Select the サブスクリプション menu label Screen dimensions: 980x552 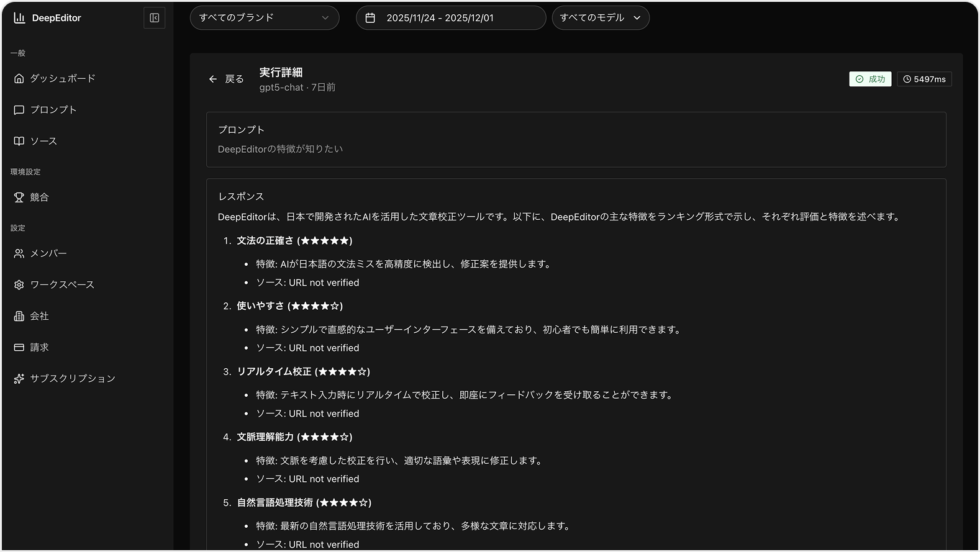[73, 379]
